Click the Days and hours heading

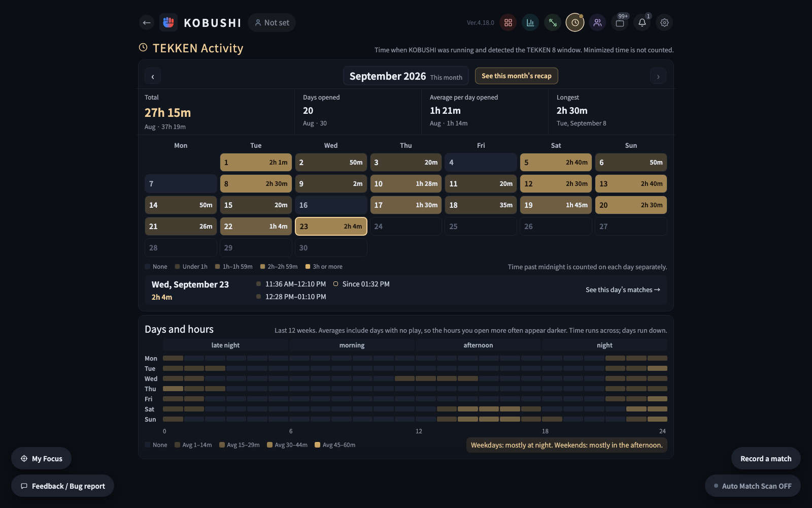point(179,329)
